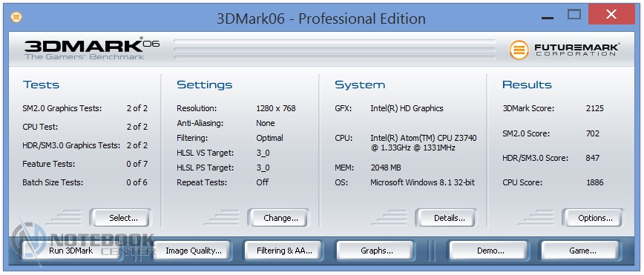
Task: Launch the Game... mode
Action: tap(580, 251)
